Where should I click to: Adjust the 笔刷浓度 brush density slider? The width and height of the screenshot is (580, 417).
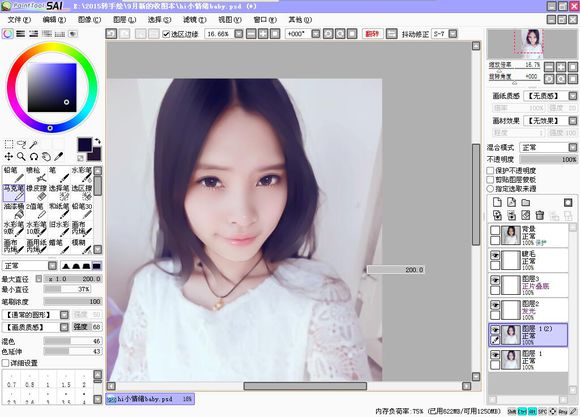72,302
